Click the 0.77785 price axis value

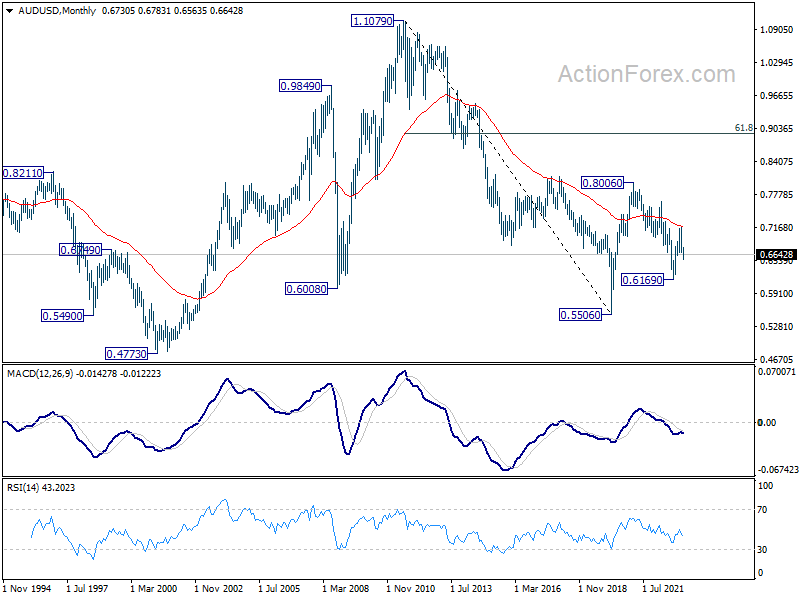[x=777, y=195]
